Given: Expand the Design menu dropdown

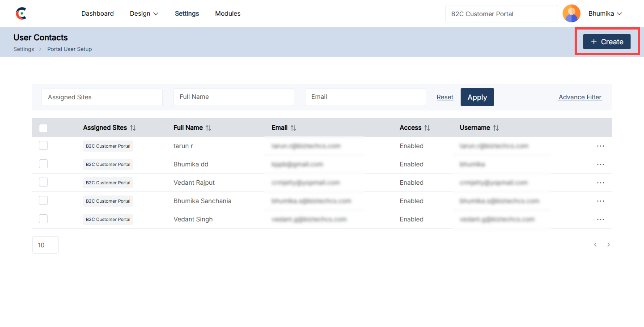Looking at the screenshot, I should pyautogui.click(x=144, y=13).
